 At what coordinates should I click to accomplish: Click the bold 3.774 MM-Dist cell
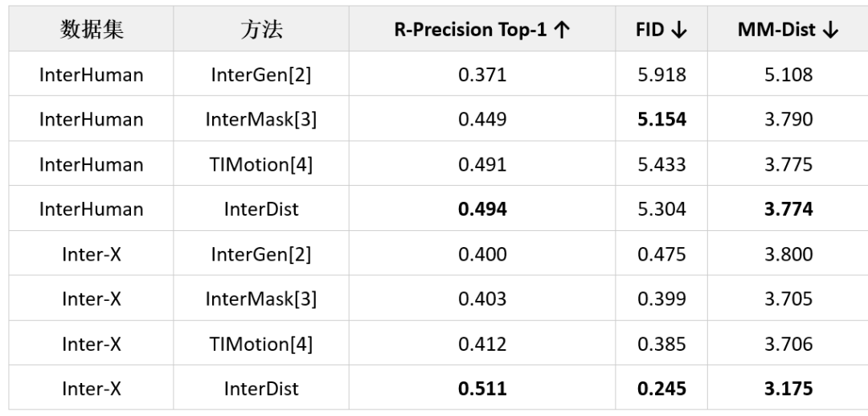click(x=788, y=209)
